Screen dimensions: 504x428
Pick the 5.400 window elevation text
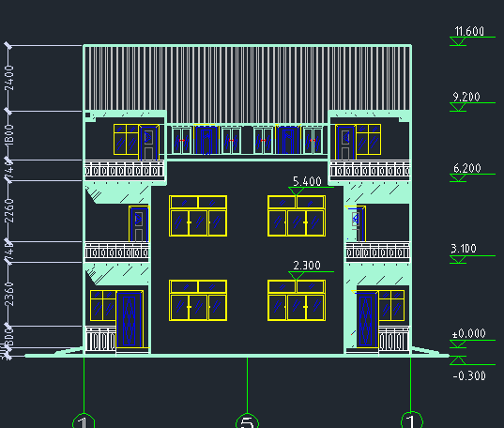click(x=307, y=181)
